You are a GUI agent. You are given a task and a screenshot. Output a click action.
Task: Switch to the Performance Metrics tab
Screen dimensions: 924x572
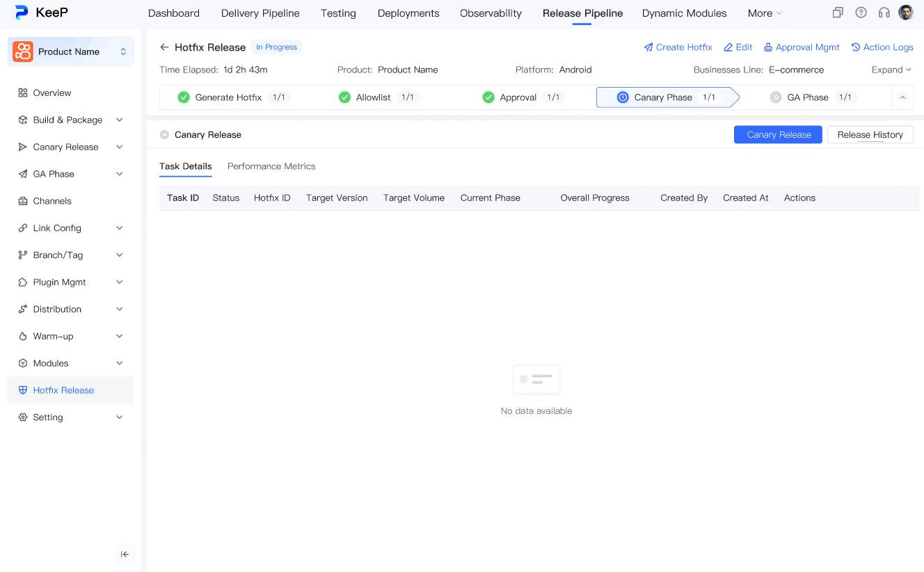271,166
